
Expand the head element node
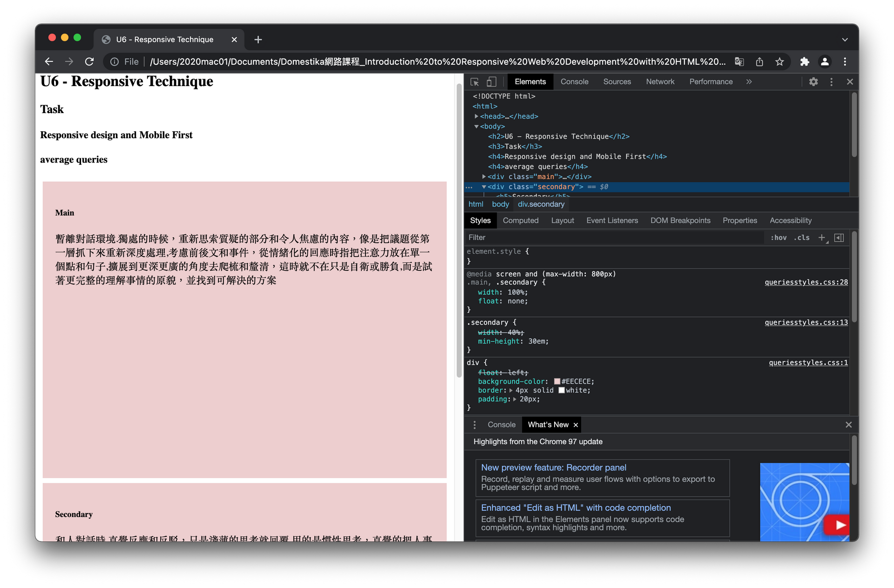pyautogui.click(x=476, y=116)
